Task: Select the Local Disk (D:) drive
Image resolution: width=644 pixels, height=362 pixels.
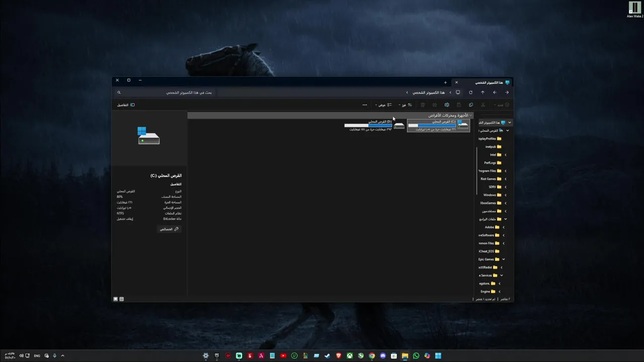Action: [x=375, y=126]
